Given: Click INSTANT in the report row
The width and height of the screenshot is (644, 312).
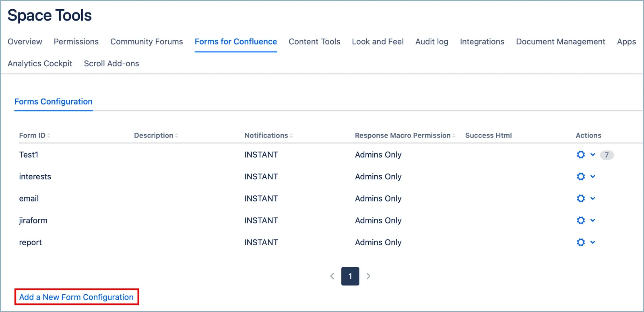Looking at the screenshot, I should (x=261, y=242).
